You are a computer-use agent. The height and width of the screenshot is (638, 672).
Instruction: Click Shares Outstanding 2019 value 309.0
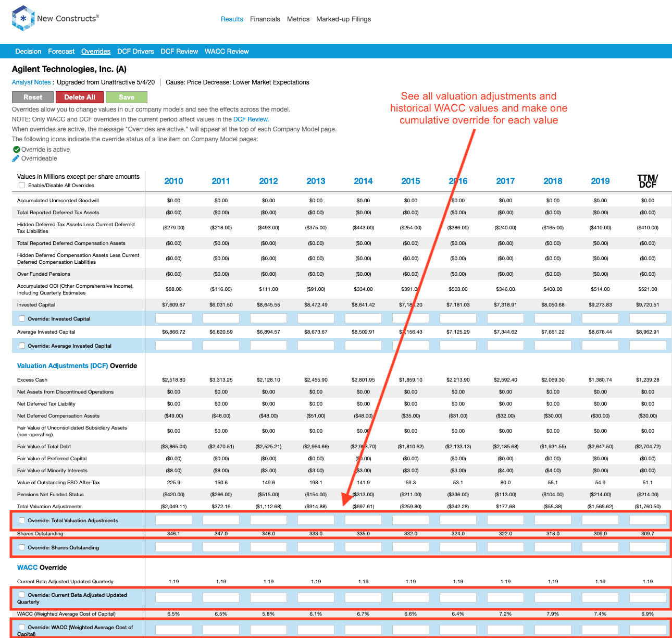point(600,534)
